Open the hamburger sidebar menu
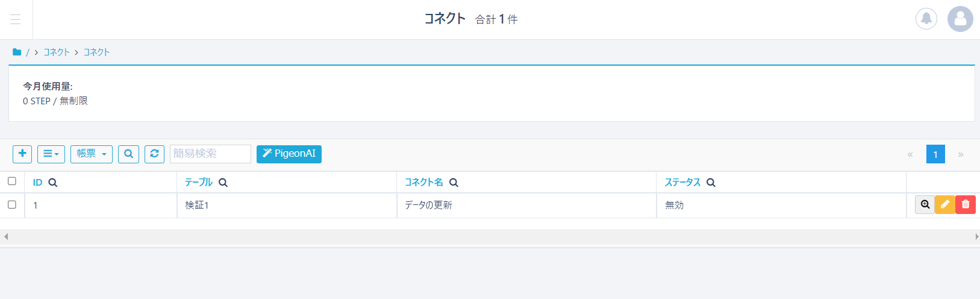Image resolution: width=980 pixels, height=299 pixels. tap(16, 19)
